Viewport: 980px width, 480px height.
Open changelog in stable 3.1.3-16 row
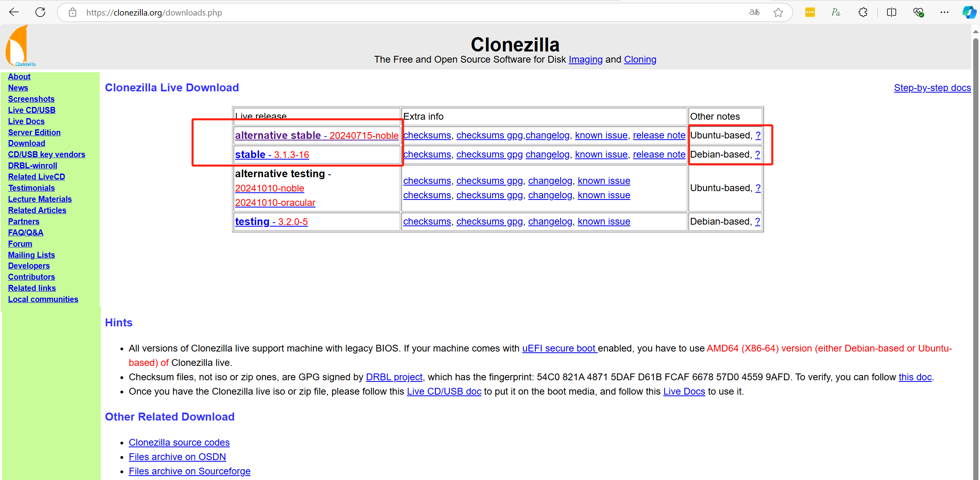click(547, 154)
